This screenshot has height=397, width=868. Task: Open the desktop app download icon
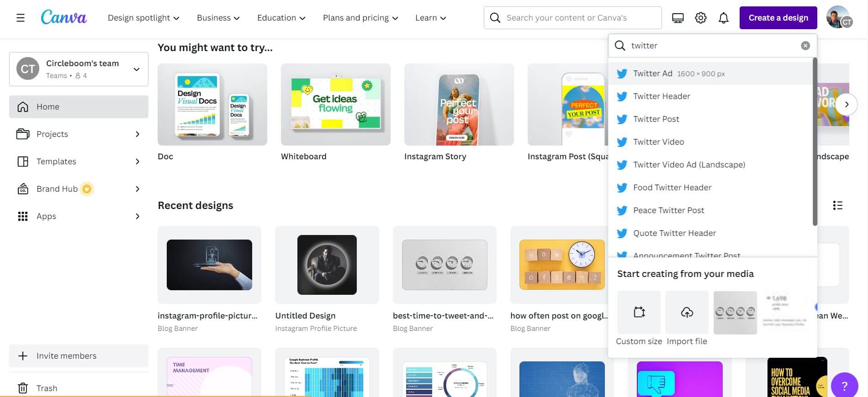678,18
